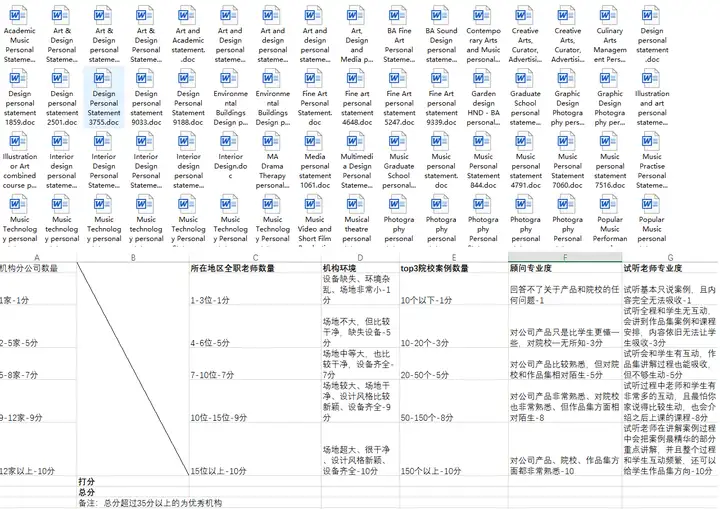This screenshot has width=720, height=509.
Task: Select column C header in spreadsheet
Action: tap(255, 257)
